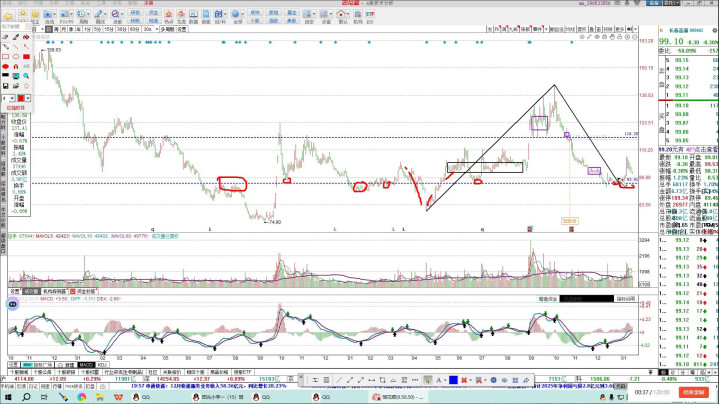
Task: Click the 结束录制 button at bottom right
Action: coord(695,391)
